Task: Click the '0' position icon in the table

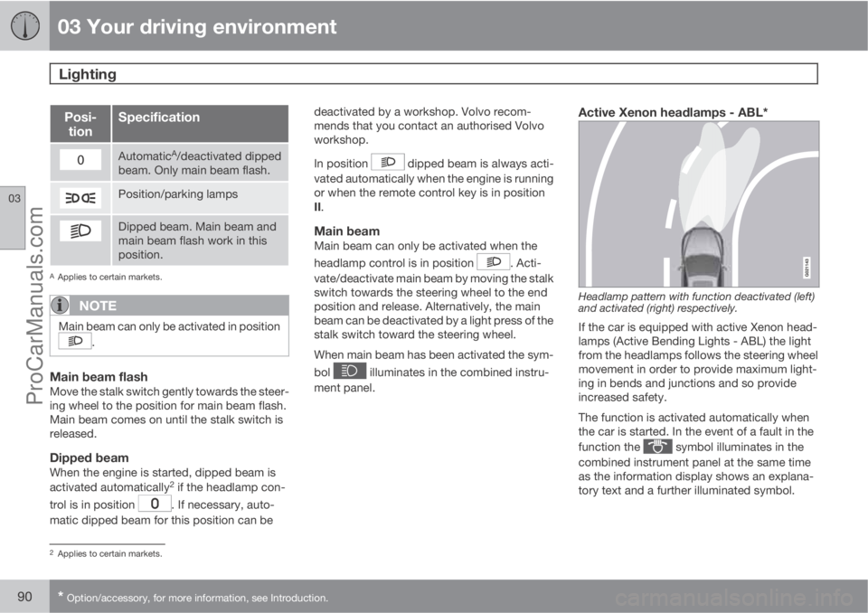Action: tap(80, 160)
